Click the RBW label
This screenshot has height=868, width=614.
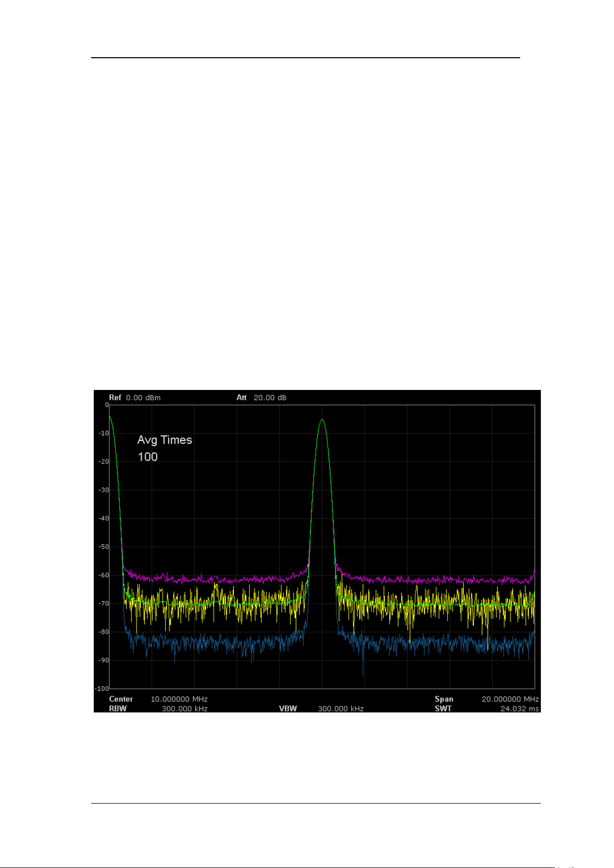pyautogui.click(x=118, y=709)
